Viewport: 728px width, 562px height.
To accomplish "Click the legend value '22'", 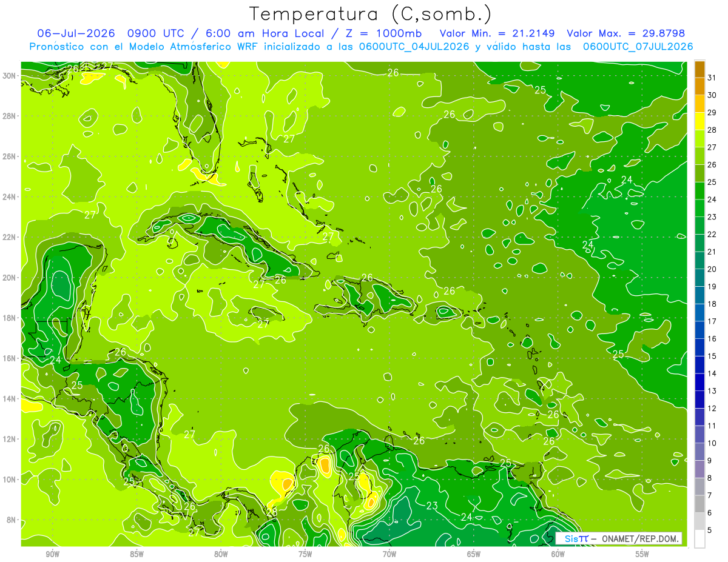I will pos(712,234).
